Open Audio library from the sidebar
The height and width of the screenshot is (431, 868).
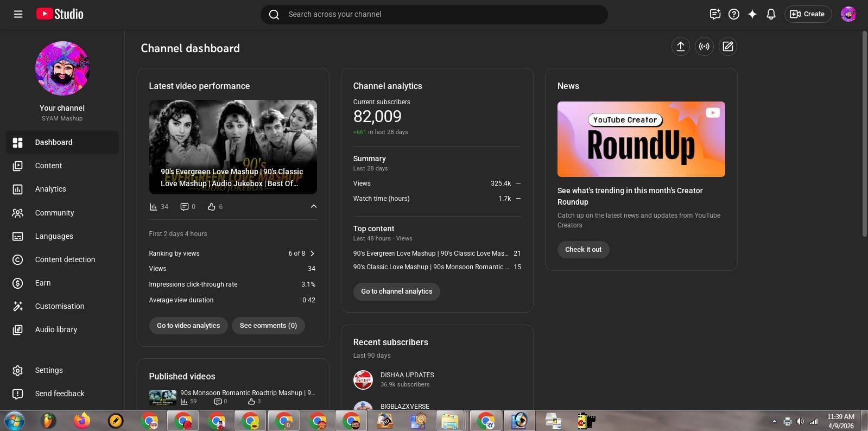coord(56,329)
